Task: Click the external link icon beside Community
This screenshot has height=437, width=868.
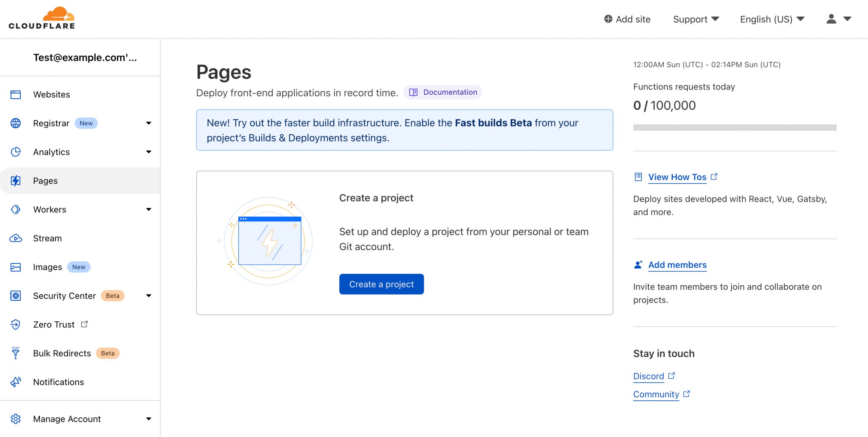Action: (687, 394)
